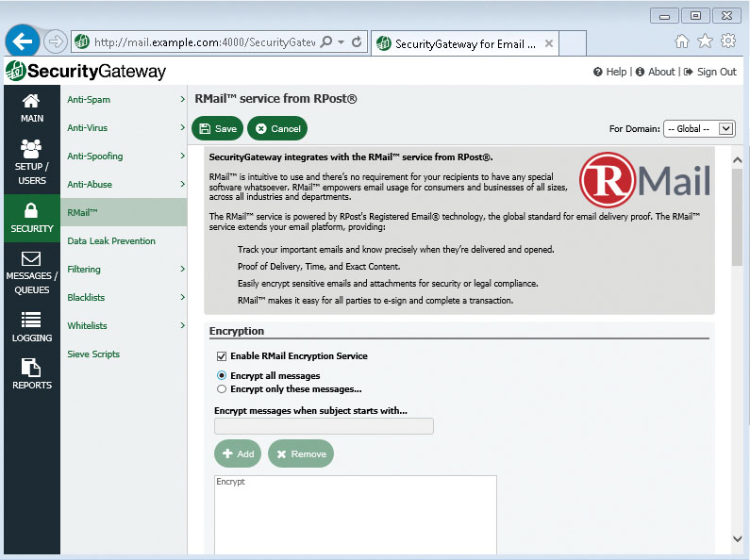Click the Help link
This screenshot has width=750, height=560.
pos(616,72)
